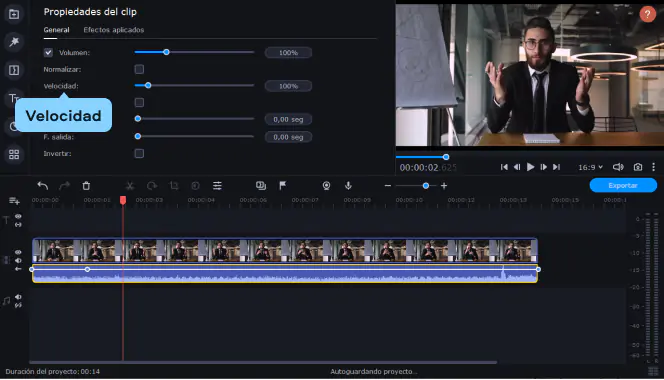Click the Exportar button

coord(623,186)
